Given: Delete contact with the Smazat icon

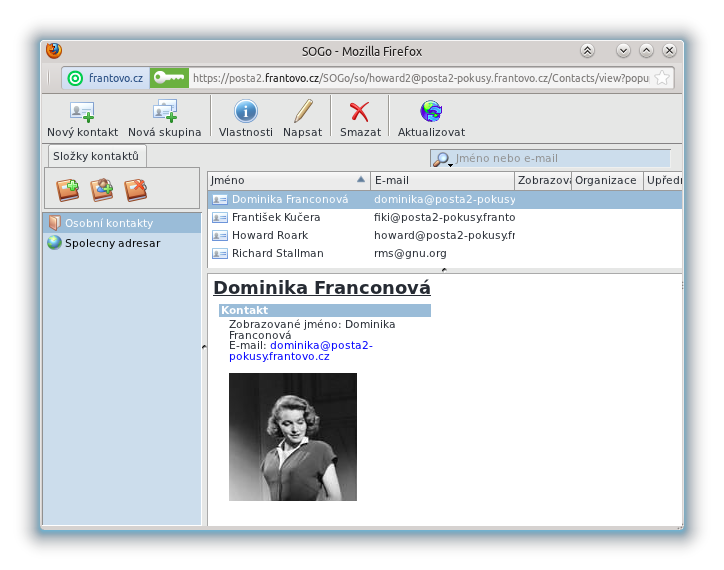Looking at the screenshot, I should 359,112.
